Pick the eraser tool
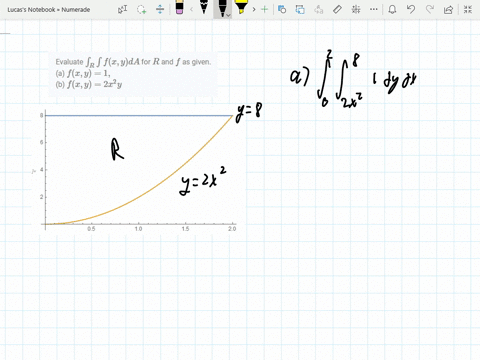This screenshot has width=480, height=360. [x=179, y=7]
